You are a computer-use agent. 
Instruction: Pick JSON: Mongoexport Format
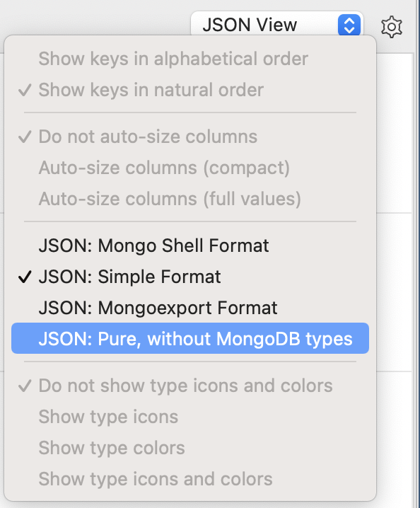190,308
